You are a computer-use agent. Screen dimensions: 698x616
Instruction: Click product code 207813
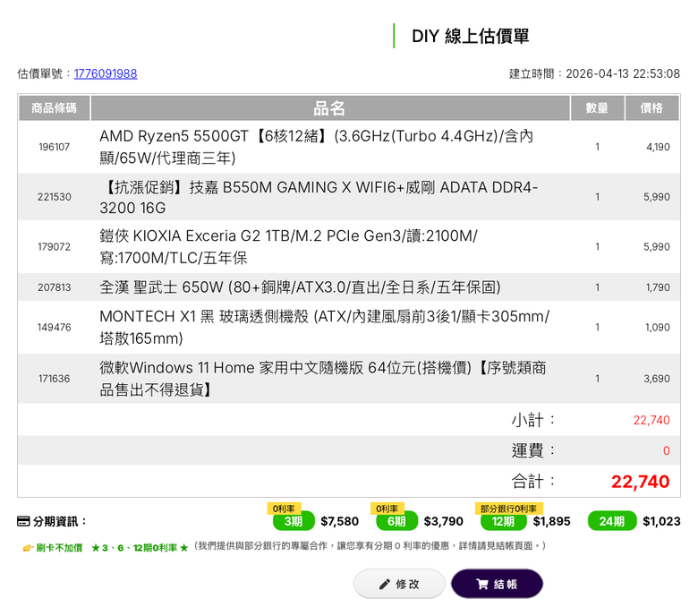pyautogui.click(x=55, y=287)
